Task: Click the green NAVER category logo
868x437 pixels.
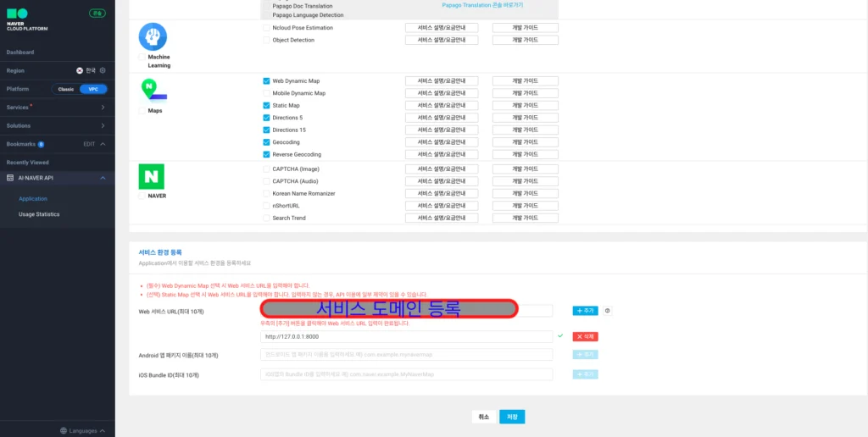Action: [151, 177]
